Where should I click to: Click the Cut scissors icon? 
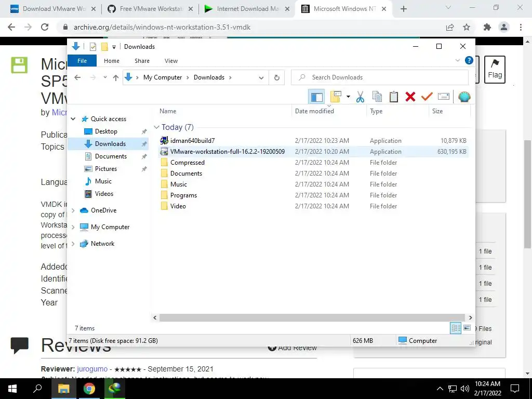point(360,97)
